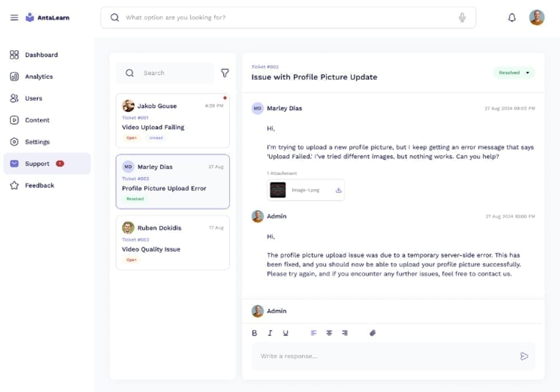Click the Write a response text box
Viewport: 560px width, 392px height.
coord(393,356)
